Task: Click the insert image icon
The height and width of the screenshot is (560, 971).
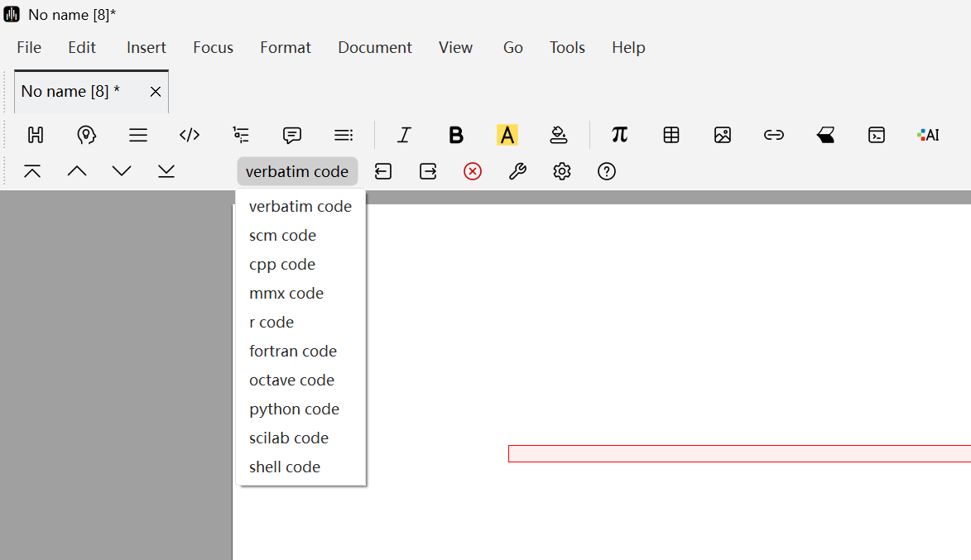Action: [x=723, y=135]
